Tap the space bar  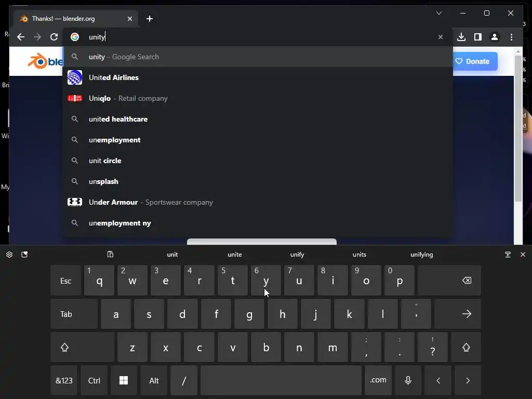click(x=281, y=380)
